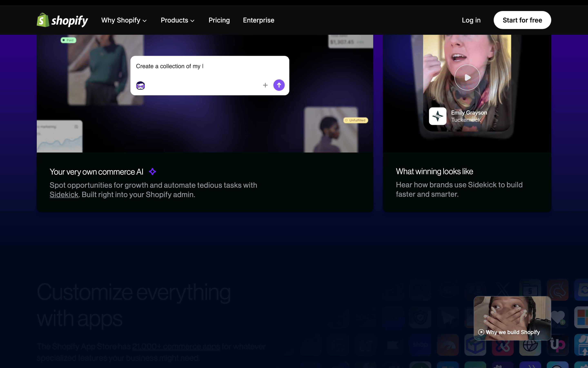The width and height of the screenshot is (588, 368).
Task: Click the Sidekick avatar icon in the prompt box
Action: [140, 85]
